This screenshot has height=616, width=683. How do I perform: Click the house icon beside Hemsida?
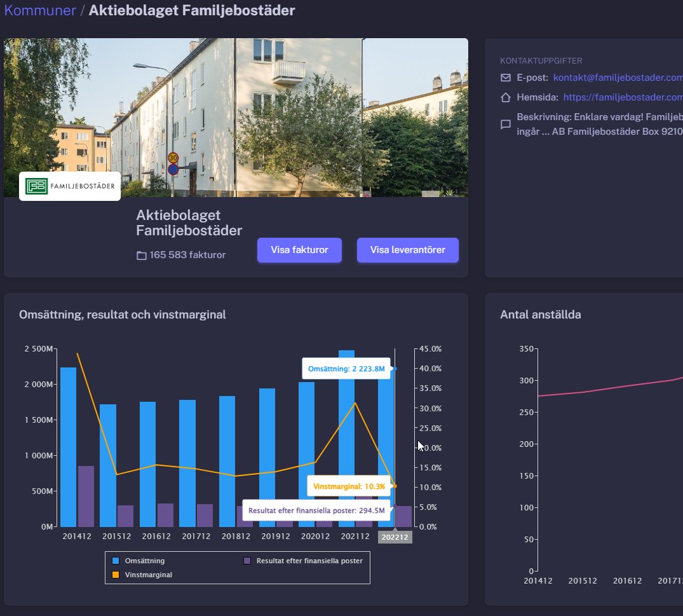click(505, 97)
